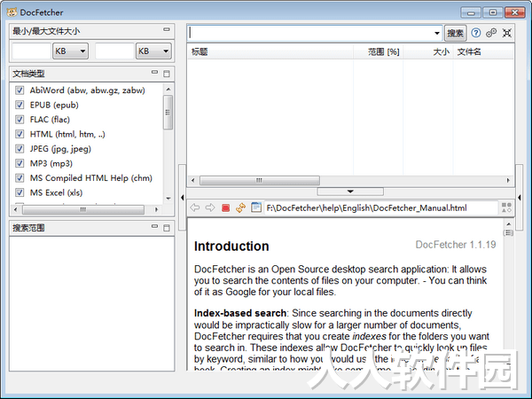Screen dimensions: 532x399
Task: Click the results horizontal scrollbar thumb
Action: click(x=260, y=180)
